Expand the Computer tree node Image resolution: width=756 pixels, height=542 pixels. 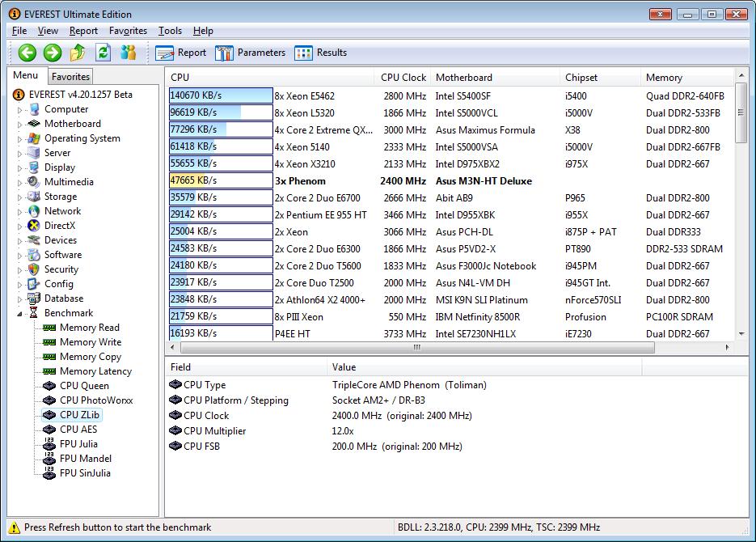(x=19, y=110)
